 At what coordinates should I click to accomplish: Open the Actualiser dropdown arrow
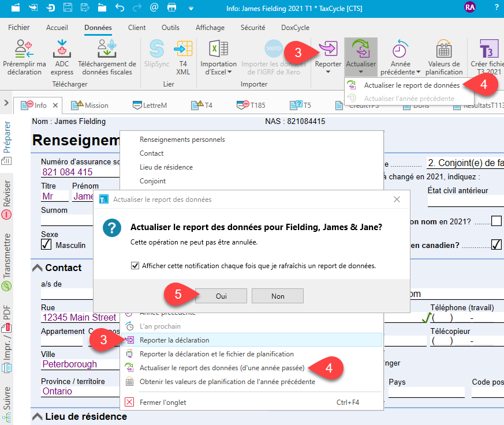(361, 72)
